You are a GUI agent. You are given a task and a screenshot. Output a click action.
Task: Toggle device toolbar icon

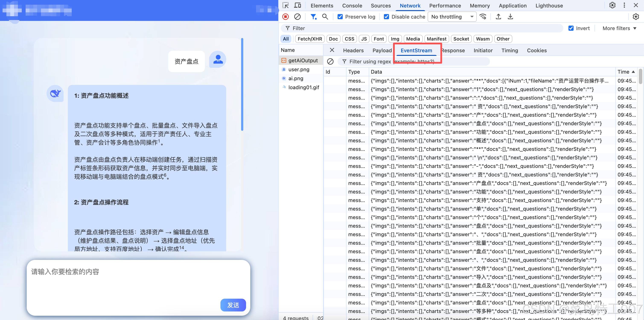point(297,6)
